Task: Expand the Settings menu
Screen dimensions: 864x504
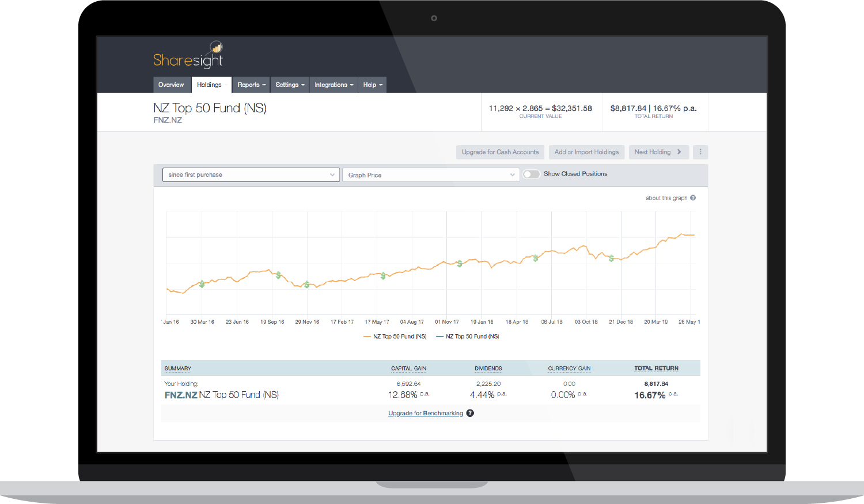Action: click(290, 85)
